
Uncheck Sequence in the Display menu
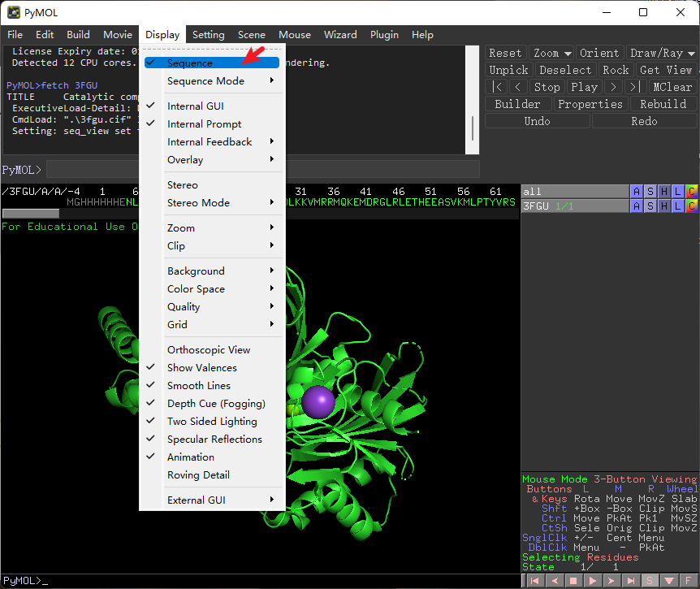click(x=190, y=63)
